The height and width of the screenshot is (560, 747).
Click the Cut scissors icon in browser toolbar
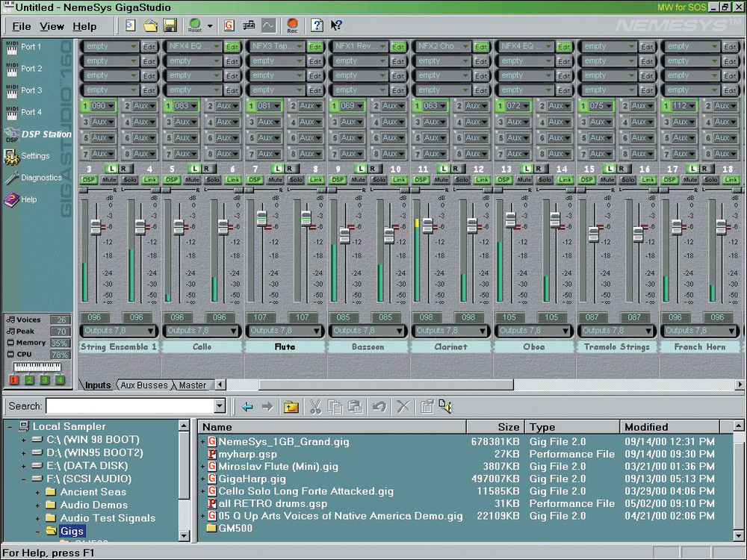pos(314,406)
